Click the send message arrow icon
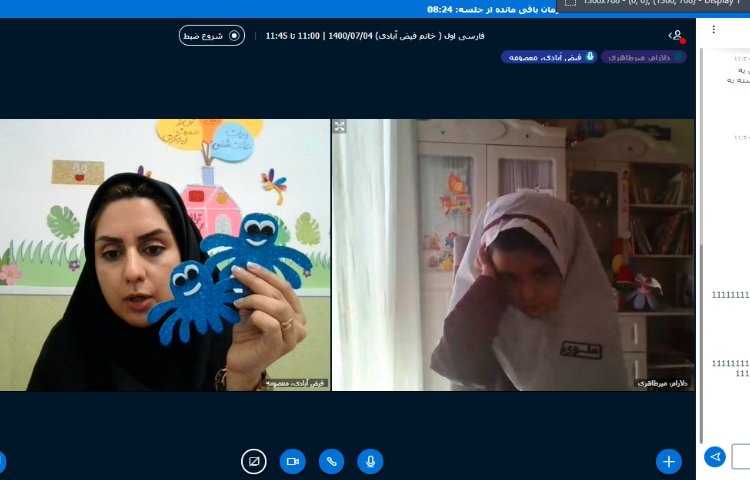Image resolution: width=750 pixels, height=480 pixels. [x=714, y=457]
